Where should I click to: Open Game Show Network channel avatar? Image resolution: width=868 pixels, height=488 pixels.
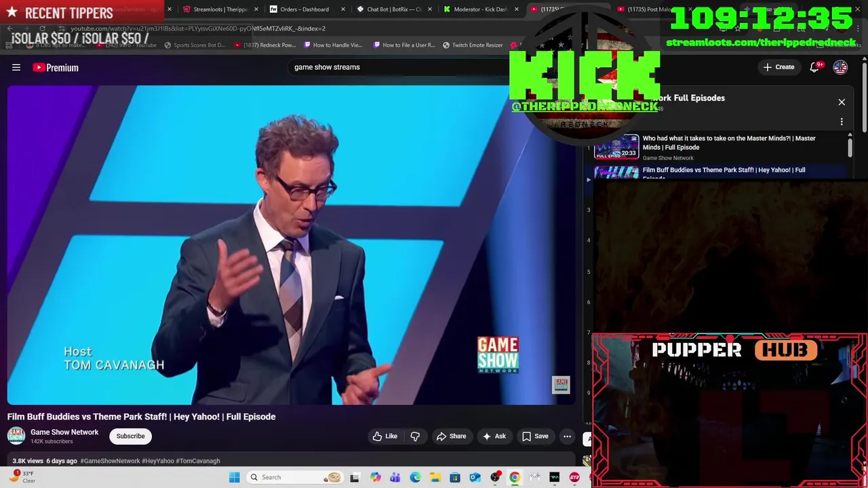[16, 436]
